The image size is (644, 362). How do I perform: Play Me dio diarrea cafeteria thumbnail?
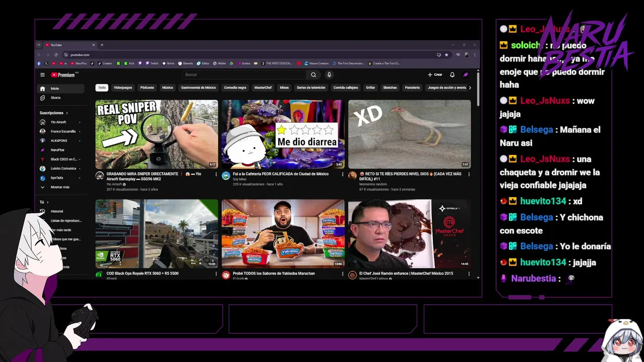click(x=283, y=134)
